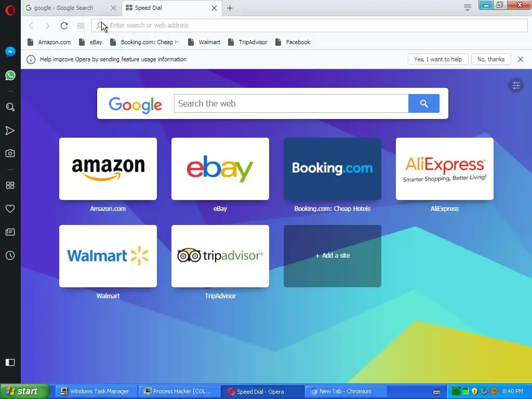Open WhatsApp in the sidebar
Image resolution: width=532 pixels, height=399 pixels.
click(x=10, y=75)
